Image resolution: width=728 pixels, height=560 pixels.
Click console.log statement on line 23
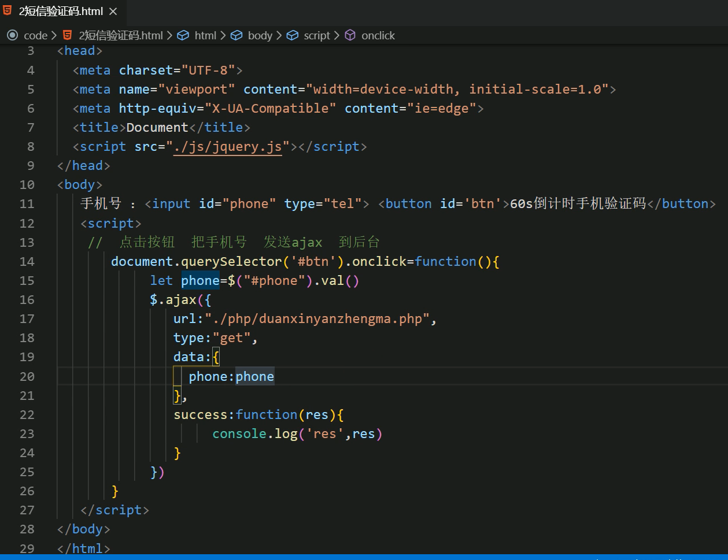point(297,433)
